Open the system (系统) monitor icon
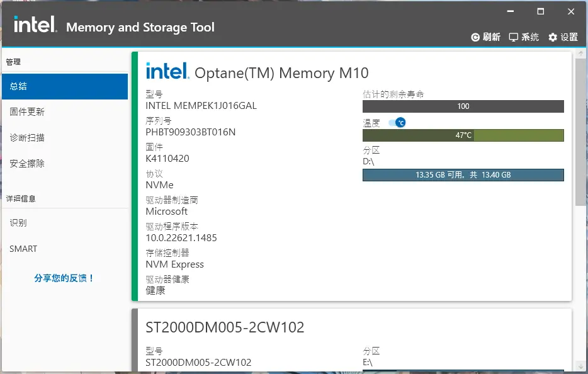Screen dimensions: 588x374 click(514, 37)
